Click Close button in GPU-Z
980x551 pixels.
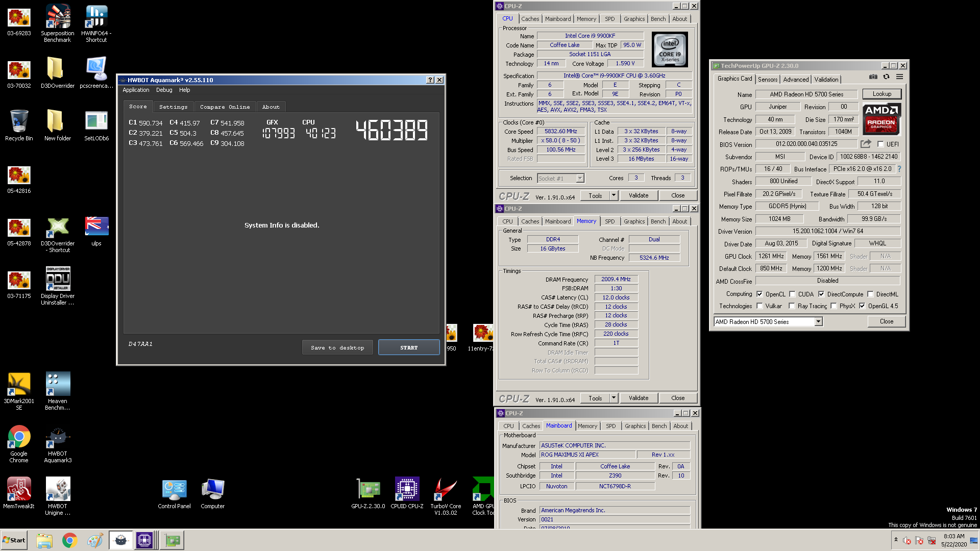coord(886,321)
